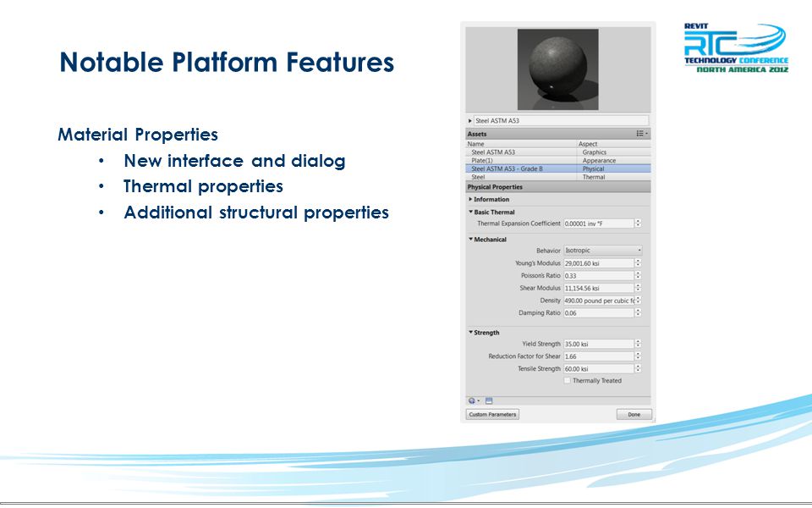This screenshot has width=812, height=508.
Task: Click the Yield Strength value field
Action: (x=599, y=345)
